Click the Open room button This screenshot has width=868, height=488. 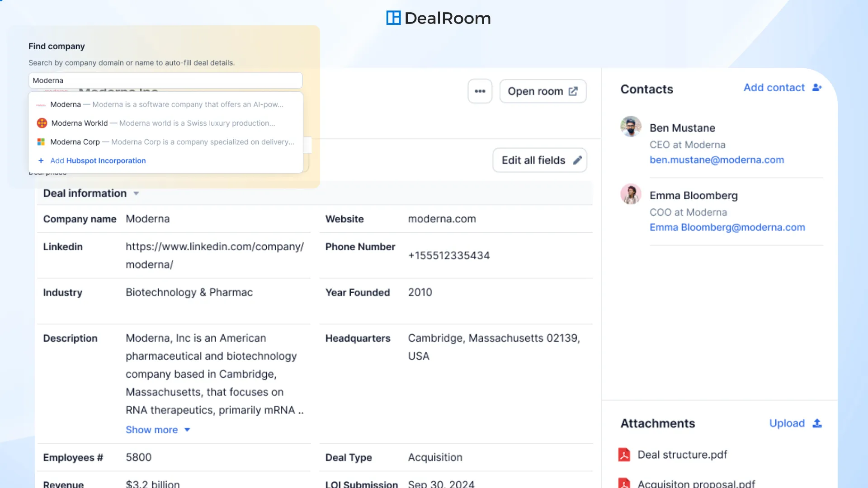[x=542, y=91]
